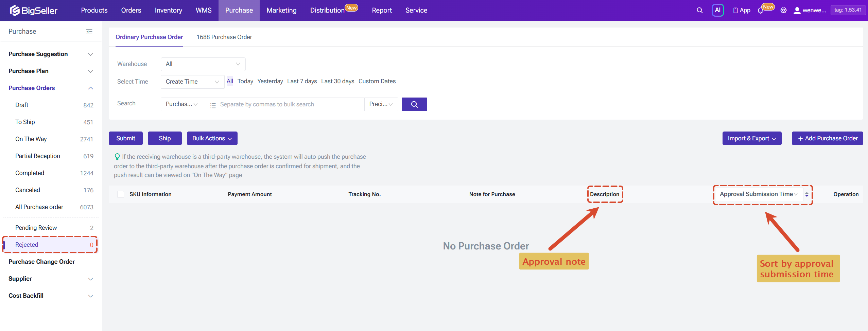Tick the select-all checkbox in table header
This screenshot has height=331, width=868.
pos(121,194)
